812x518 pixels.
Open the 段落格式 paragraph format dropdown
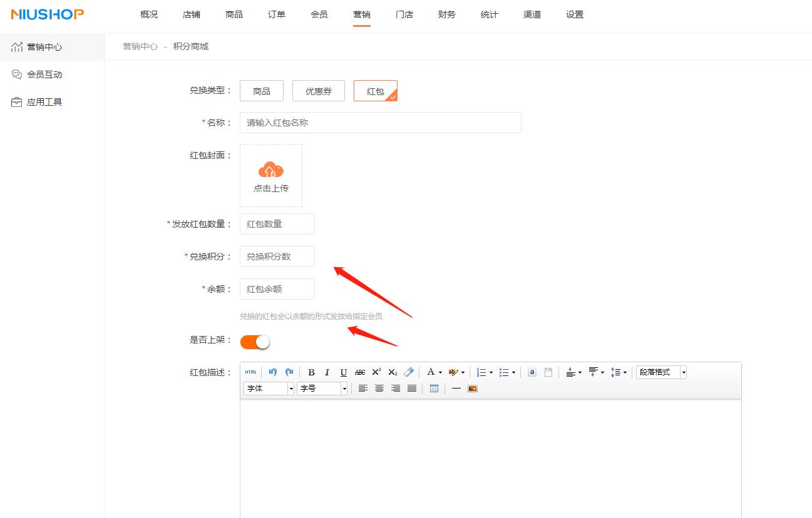pyautogui.click(x=660, y=372)
